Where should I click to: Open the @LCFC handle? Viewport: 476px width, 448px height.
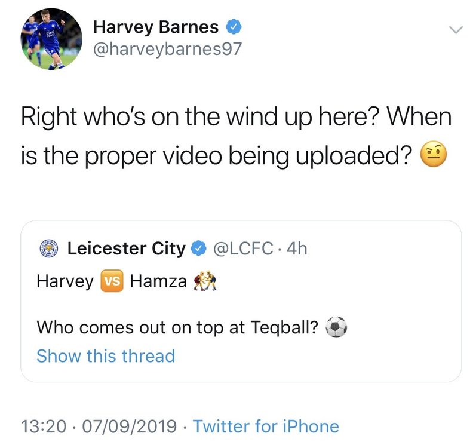click(x=243, y=248)
